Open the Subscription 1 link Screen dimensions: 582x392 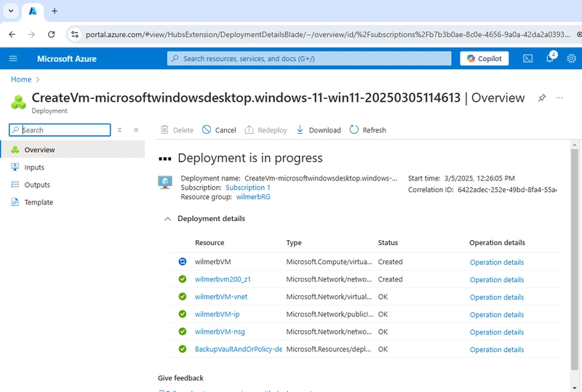coord(248,188)
